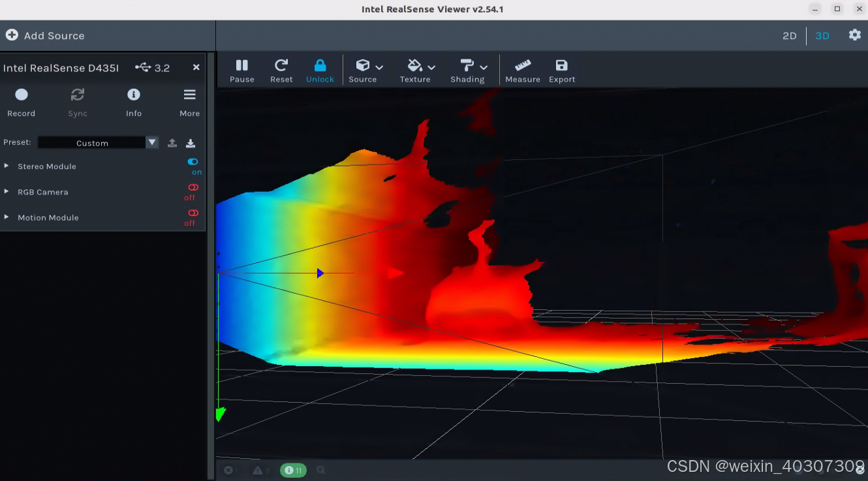Click the USB 3.2 connection icon
Image resolution: width=868 pixels, height=481 pixels.
[x=143, y=67]
